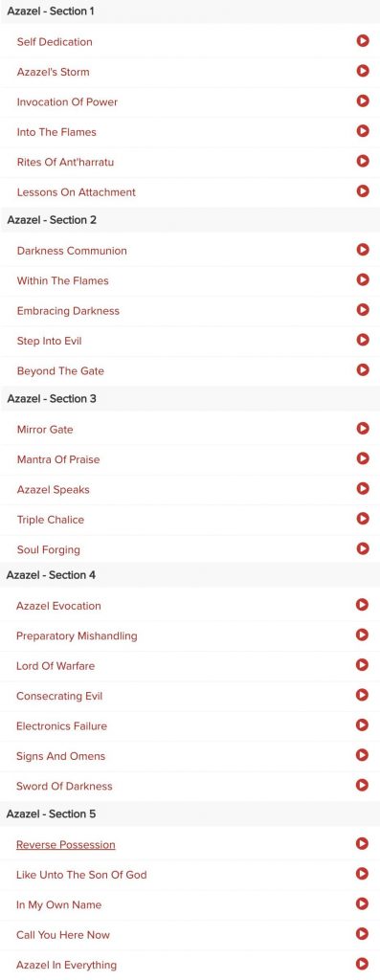
Task: Play the Darkness Communion lesson
Action: [363, 250]
